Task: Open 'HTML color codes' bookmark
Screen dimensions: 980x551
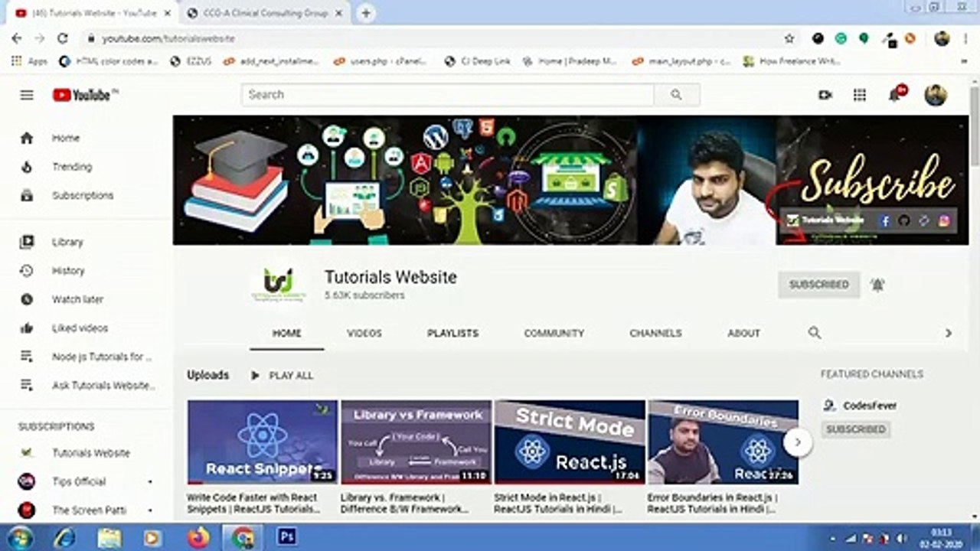Action: point(109,61)
